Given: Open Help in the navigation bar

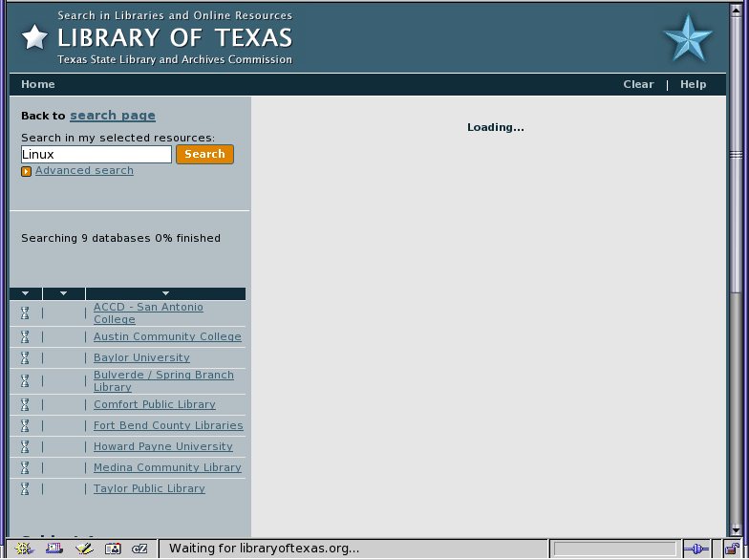Looking at the screenshot, I should pos(693,84).
